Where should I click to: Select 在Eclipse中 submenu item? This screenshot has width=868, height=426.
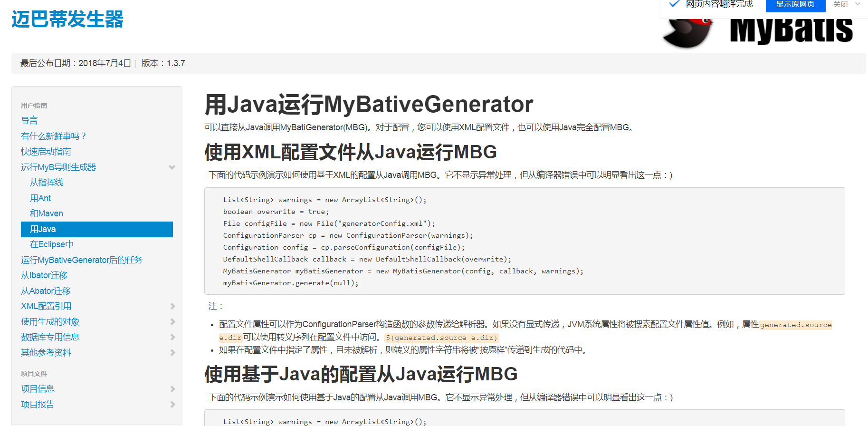52,244
